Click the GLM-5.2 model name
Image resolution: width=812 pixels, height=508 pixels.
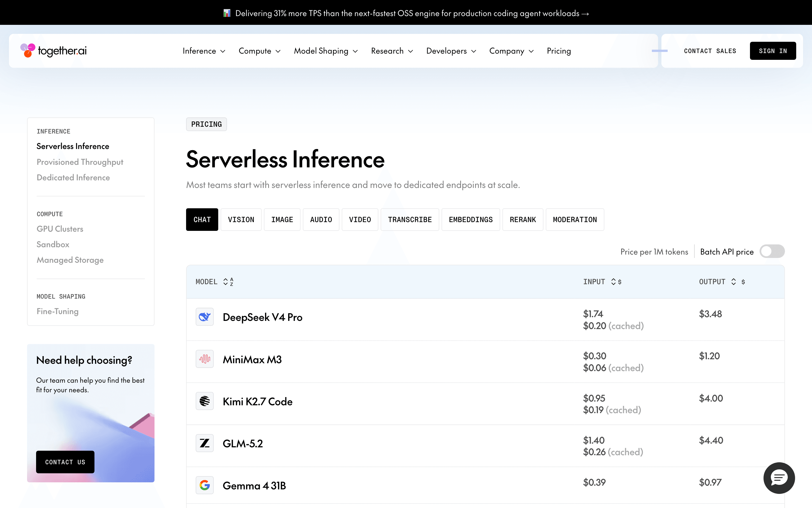243,443
